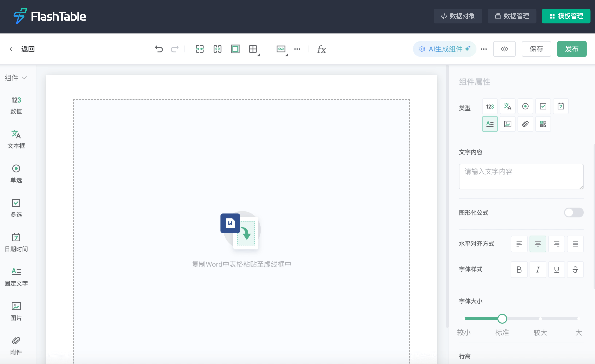Click the 返回 link to go back
The width and height of the screenshot is (595, 364).
coord(28,49)
